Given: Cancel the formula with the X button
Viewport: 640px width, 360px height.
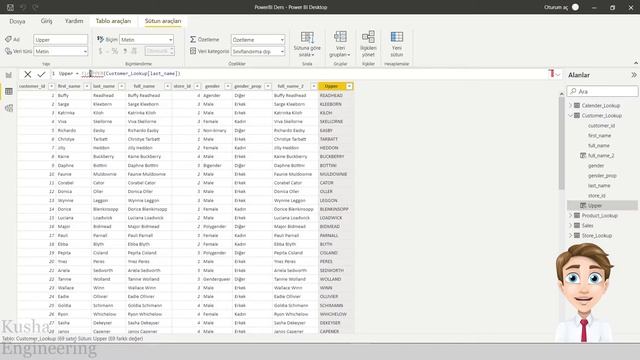Looking at the screenshot, I should tap(27, 74).
